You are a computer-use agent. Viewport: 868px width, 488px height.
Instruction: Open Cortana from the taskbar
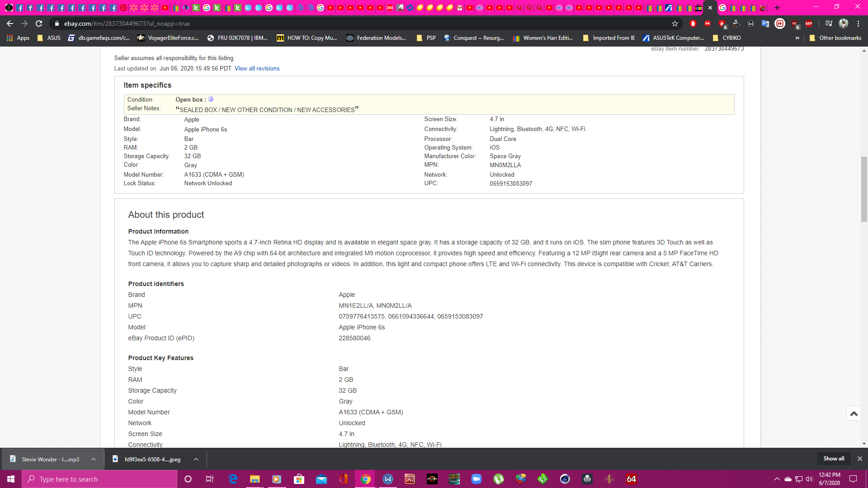(x=188, y=479)
